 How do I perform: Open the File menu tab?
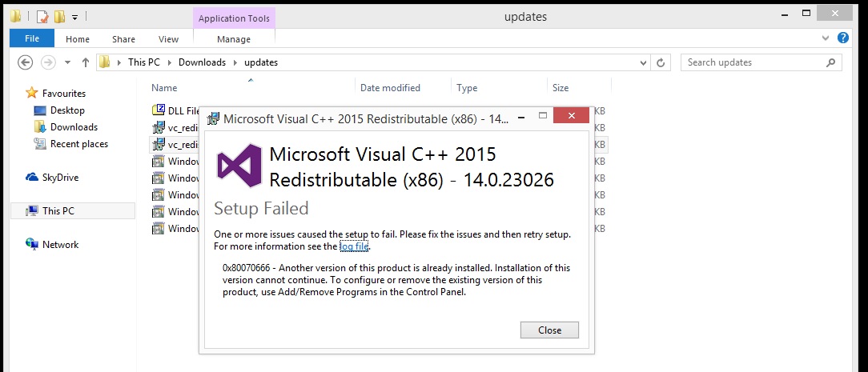32,38
